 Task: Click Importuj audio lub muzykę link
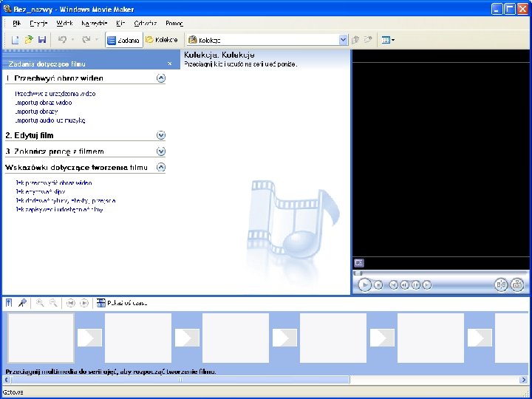tap(50, 120)
